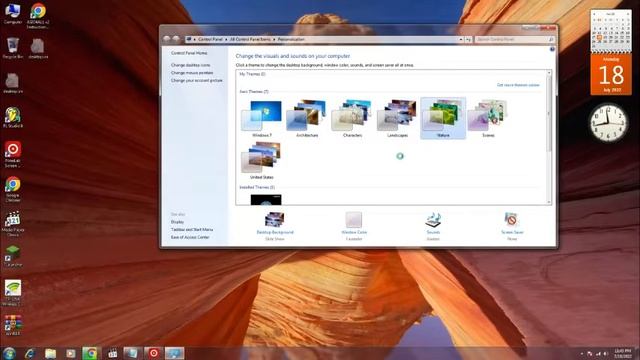Select the Characters theme
Image resolution: width=640 pixels, height=360 pixels.
click(x=352, y=118)
